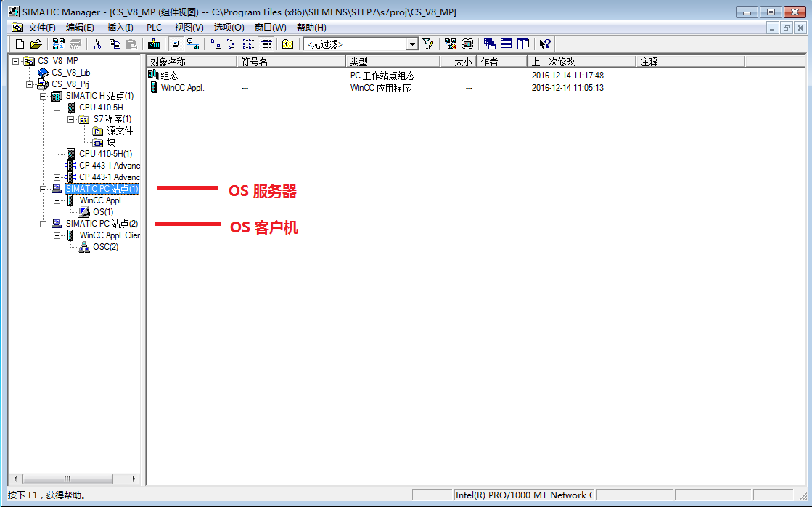Image resolution: width=812 pixels, height=507 pixels.
Task: Collapse the CS_V8_MP root node
Action: coord(16,61)
